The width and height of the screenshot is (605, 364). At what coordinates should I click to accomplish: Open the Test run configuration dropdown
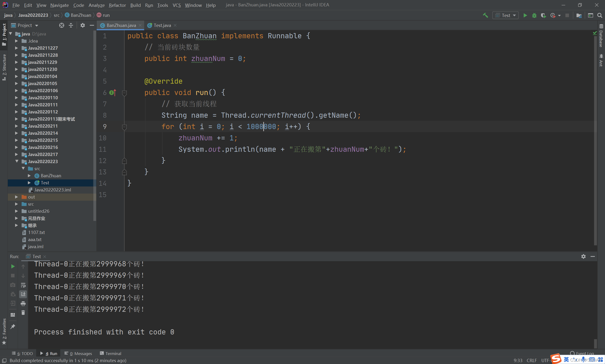(505, 15)
